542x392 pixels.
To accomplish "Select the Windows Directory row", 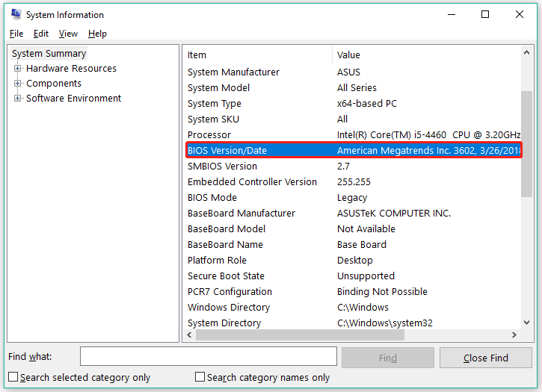I will (x=353, y=307).
